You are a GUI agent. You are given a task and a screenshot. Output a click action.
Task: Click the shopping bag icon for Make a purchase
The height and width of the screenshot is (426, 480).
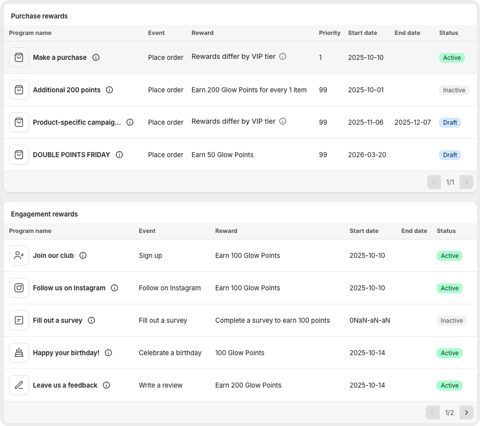[19, 58]
